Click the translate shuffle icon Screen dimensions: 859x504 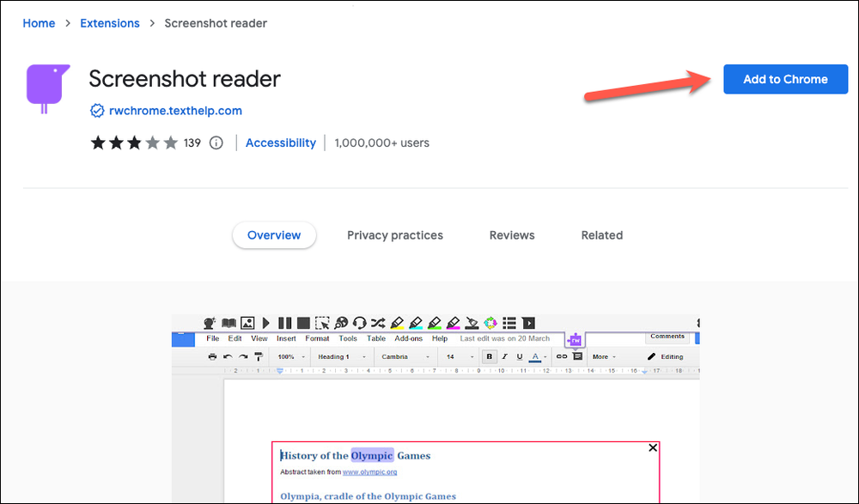pos(379,323)
